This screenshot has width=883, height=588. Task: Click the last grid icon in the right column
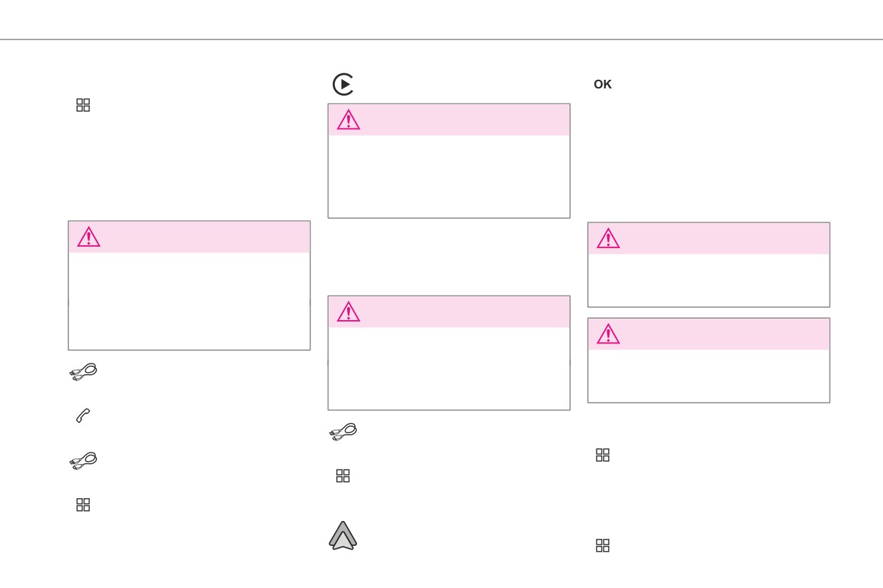click(x=603, y=545)
